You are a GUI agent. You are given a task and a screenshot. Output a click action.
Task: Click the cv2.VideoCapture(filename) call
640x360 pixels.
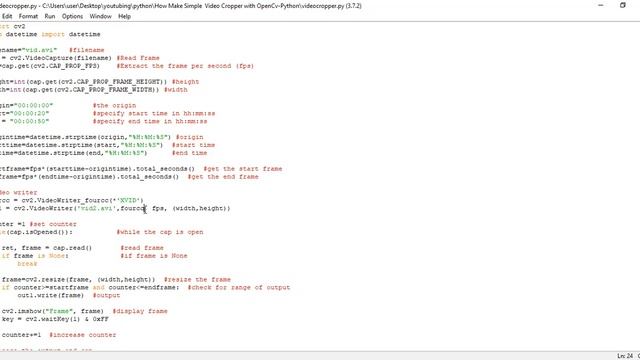coord(60,58)
